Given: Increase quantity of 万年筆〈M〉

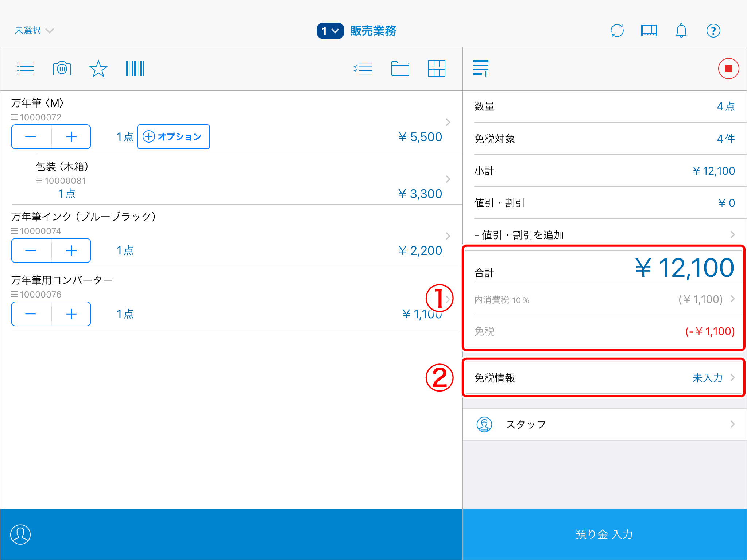Looking at the screenshot, I should [71, 137].
